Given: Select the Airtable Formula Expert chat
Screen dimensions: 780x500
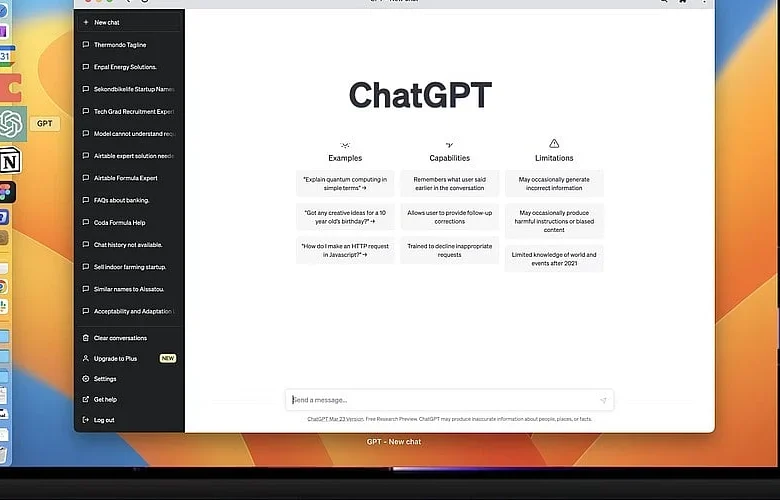Looking at the screenshot, I should pyautogui.click(x=129, y=178).
